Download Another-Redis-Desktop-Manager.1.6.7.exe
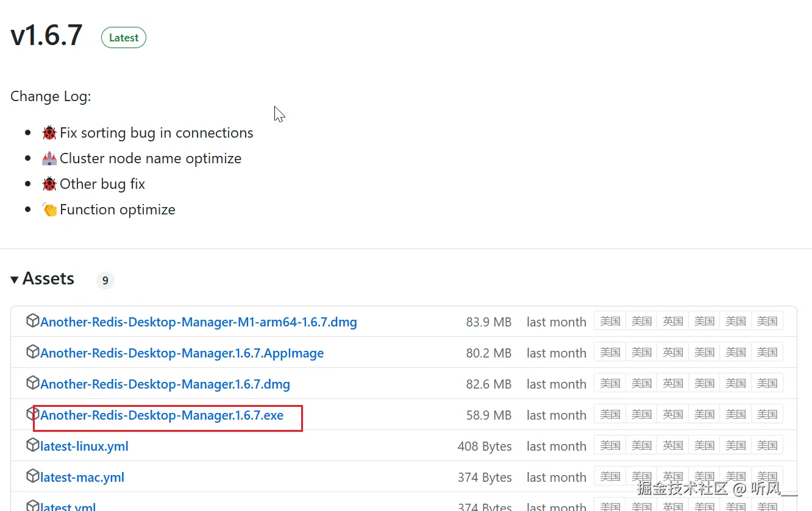The height and width of the screenshot is (511, 812). 162,415
